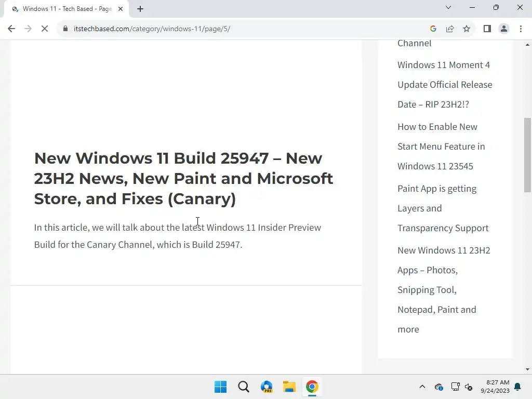Click the scrollbar down arrow
Image resolution: width=532 pixels, height=399 pixels.
[x=528, y=369]
